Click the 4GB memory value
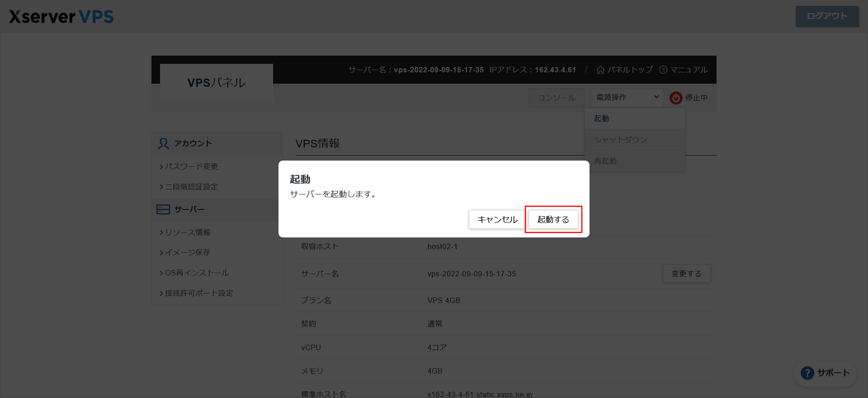The image size is (868, 398). tap(435, 371)
